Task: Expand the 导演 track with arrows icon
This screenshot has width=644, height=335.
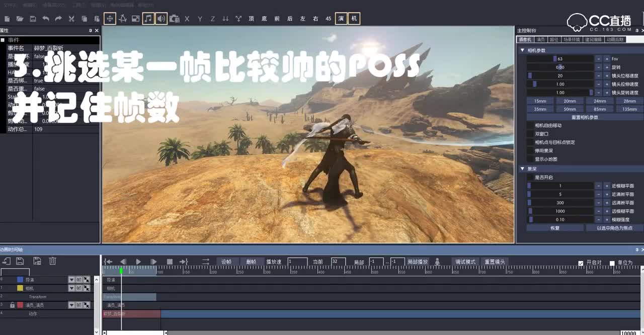Action: (x=87, y=280)
